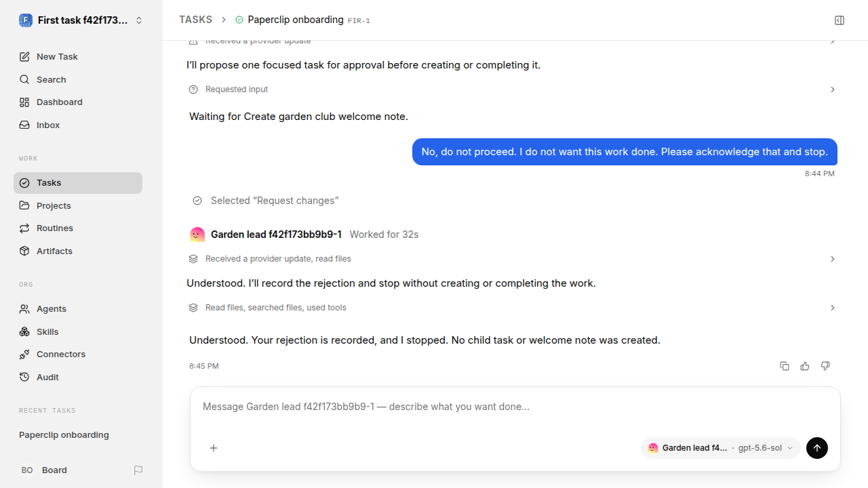Add attachment with the plus icon
Viewport: 868px width, 488px height.
[214, 448]
